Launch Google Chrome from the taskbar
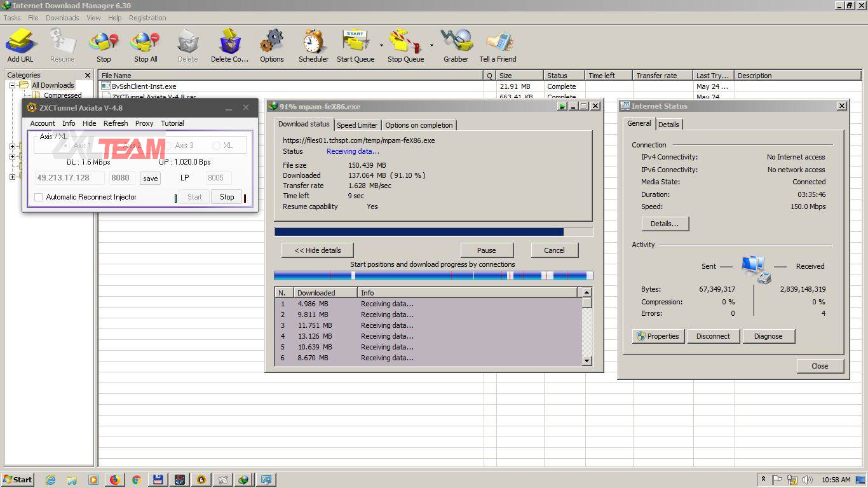The image size is (868, 488). click(137, 480)
